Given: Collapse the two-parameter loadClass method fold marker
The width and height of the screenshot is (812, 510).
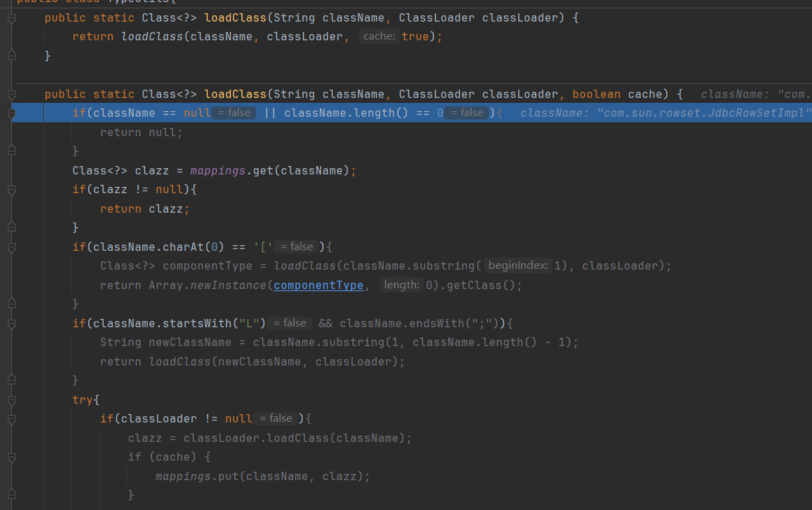Looking at the screenshot, I should (11, 19).
